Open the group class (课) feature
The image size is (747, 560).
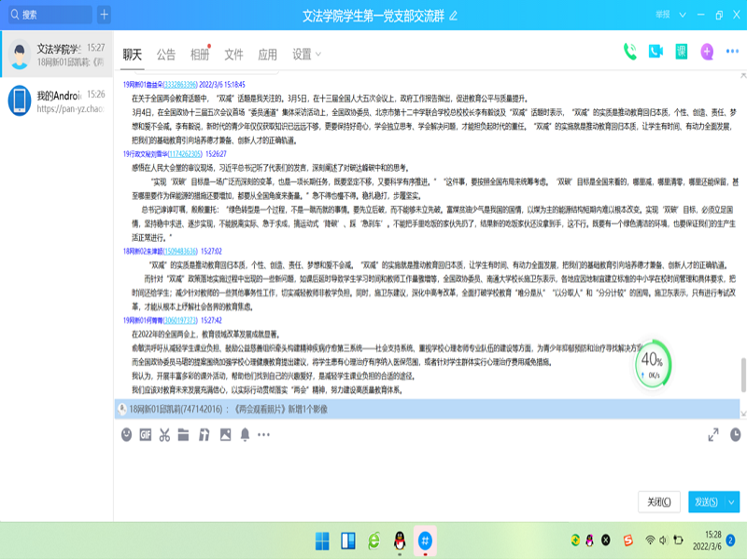(x=682, y=52)
